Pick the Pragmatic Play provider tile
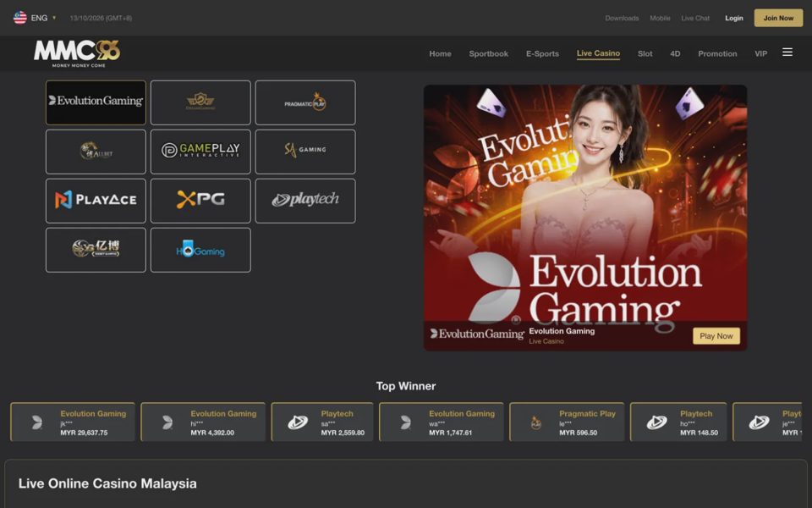Screen dimensions: 812x508 click(x=305, y=102)
